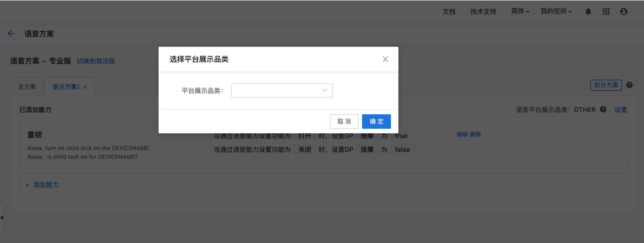This screenshot has height=243, width=644.
Task: Click the help icon next to 拆分方案 button
Action: pos(630,85)
